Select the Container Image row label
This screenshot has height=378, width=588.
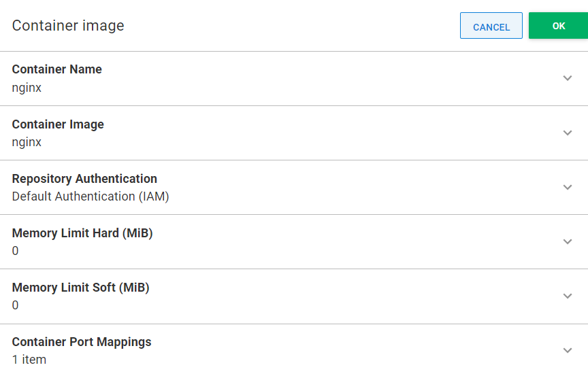coord(58,124)
